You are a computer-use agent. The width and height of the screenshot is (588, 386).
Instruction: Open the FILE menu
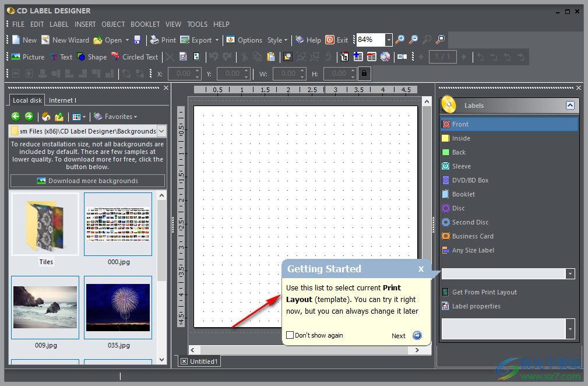pyautogui.click(x=19, y=24)
